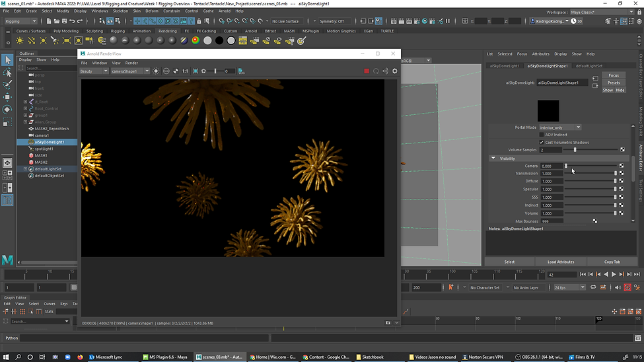Toggle loop playback icon near fps field

point(593,287)
